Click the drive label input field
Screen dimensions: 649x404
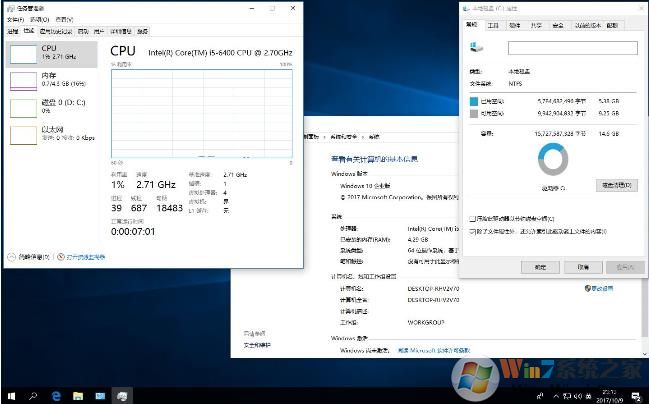click(573, 48)
